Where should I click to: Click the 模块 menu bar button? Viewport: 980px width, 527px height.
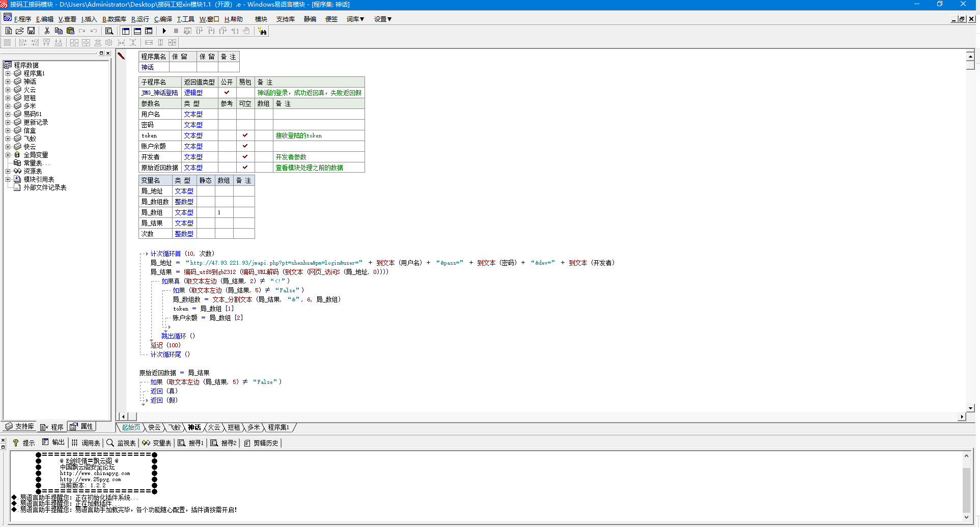click(261, 19)
